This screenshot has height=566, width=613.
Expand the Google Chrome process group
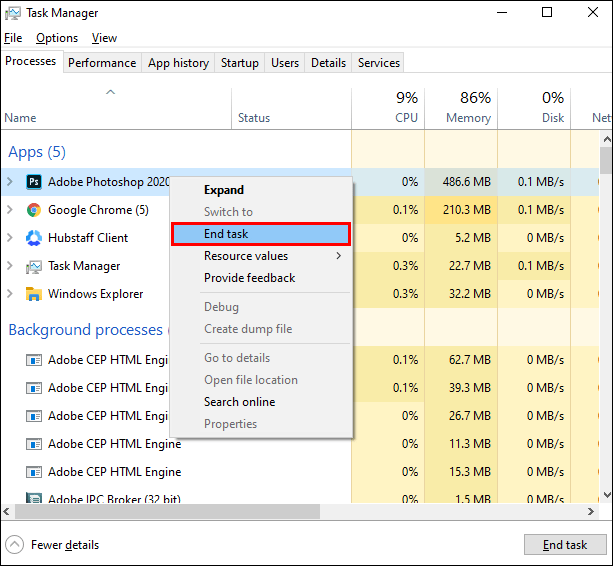(x=10, y=210)
